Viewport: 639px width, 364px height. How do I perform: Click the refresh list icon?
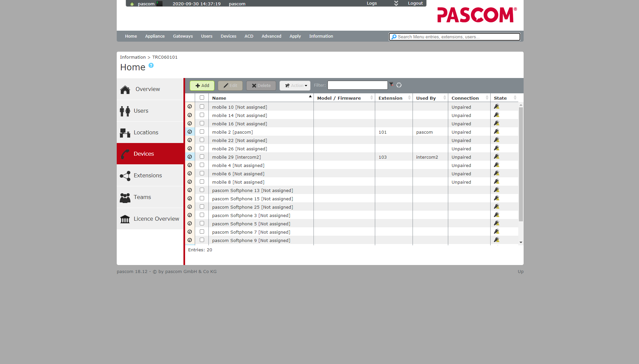399,85
